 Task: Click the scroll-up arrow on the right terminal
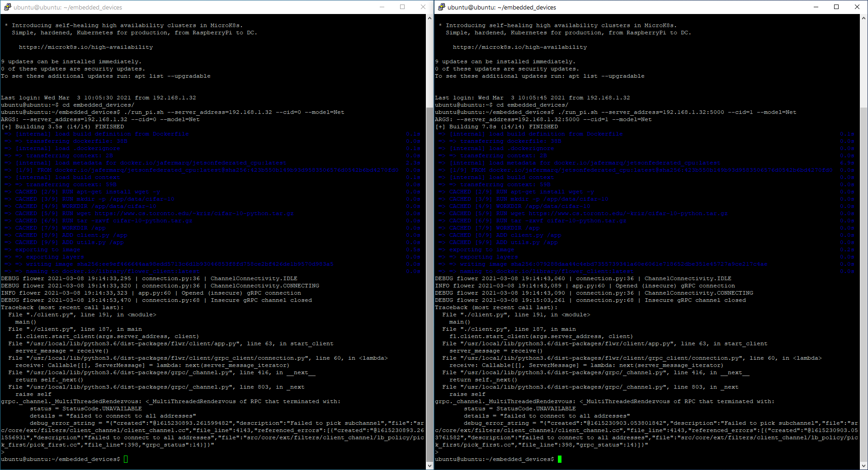(863, 18)
